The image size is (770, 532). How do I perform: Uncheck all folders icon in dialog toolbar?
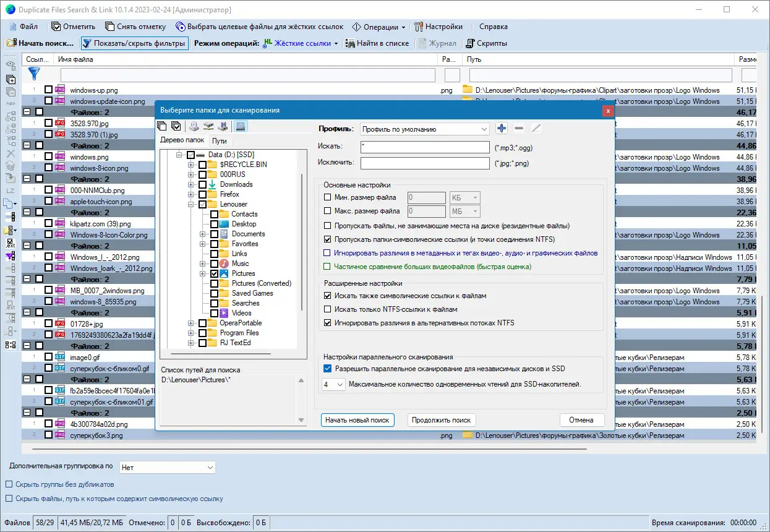coord(162,126)
